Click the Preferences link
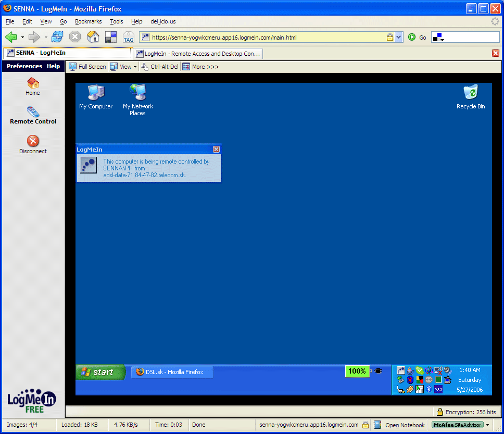This screenshot has width=504, height=434. [24, 66]
